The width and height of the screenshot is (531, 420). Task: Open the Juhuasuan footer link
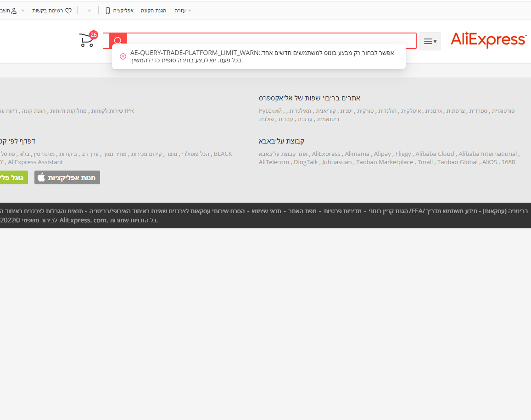tap(337, 162)
